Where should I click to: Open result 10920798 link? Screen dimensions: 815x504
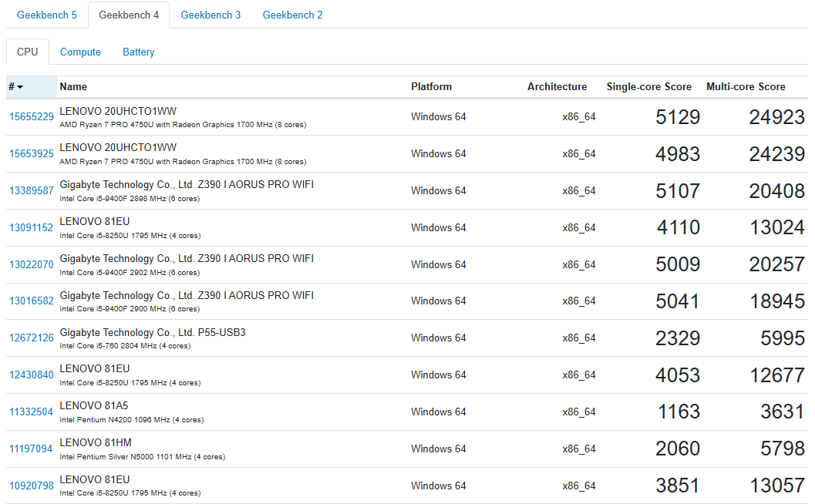(x=31, y=486)
